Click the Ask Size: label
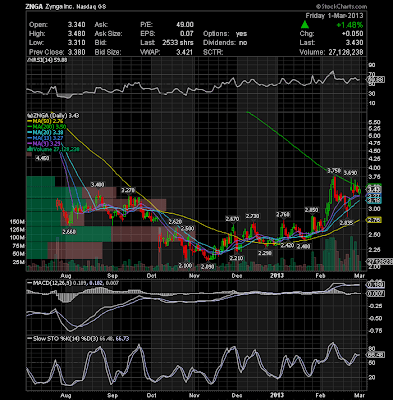 tap(108, 34)
